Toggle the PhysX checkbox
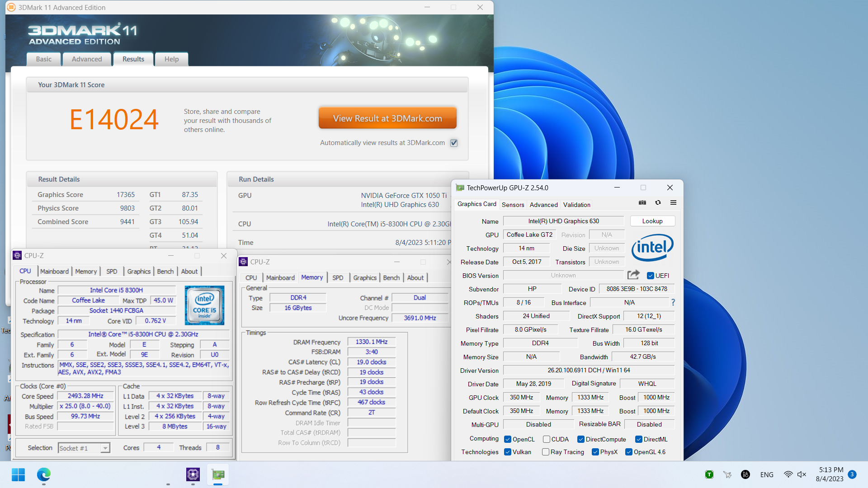 click(x=595, y=452)
